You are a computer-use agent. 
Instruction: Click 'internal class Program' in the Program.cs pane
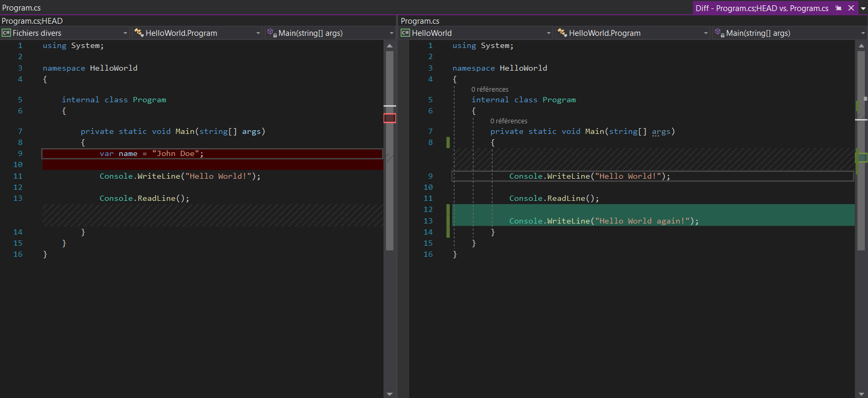pyautogui.click(x=524, y=100)
